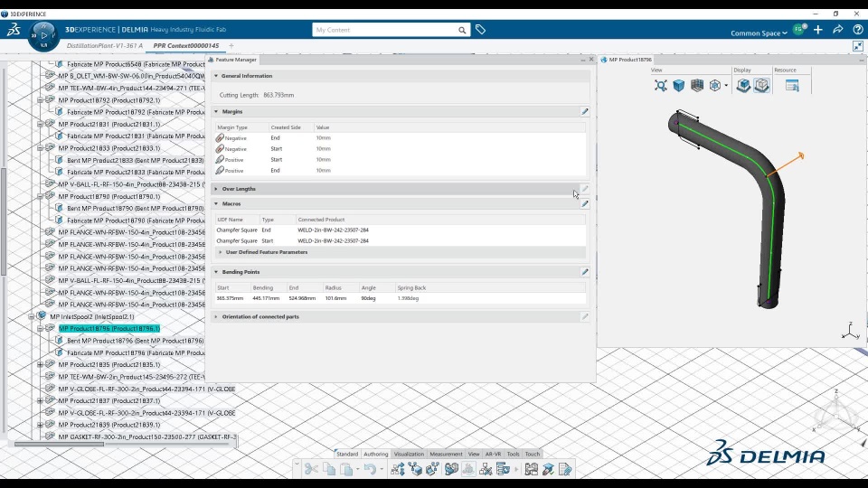
Task: Select the wireframe grid cube view icon
Action: [697, 85]
